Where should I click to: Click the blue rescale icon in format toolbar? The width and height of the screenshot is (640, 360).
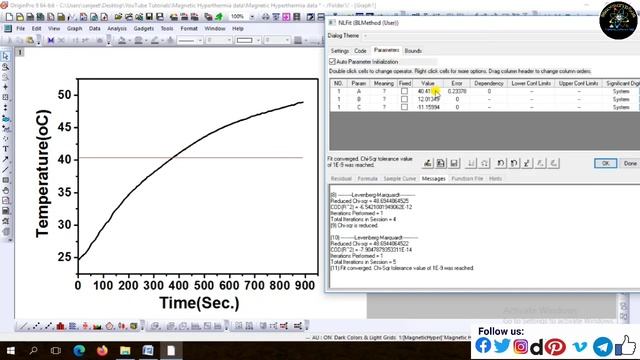[x=51, y=40]
